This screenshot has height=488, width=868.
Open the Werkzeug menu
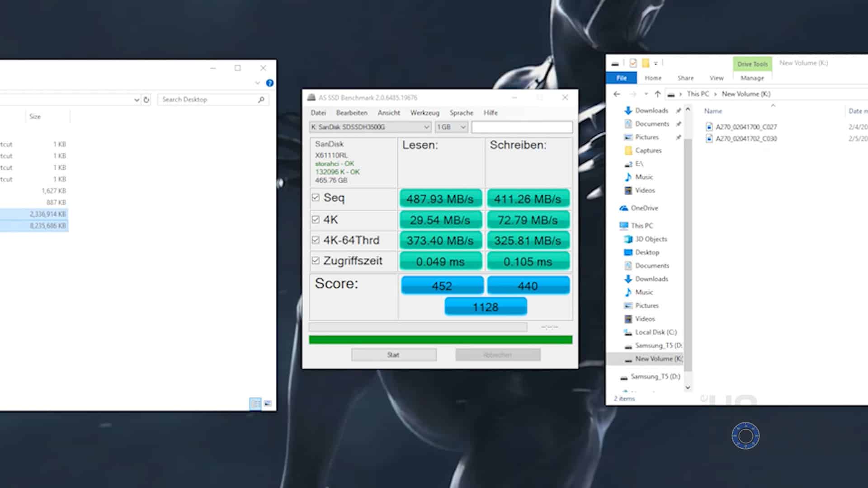pyautogui.click(x=425, y=113)
